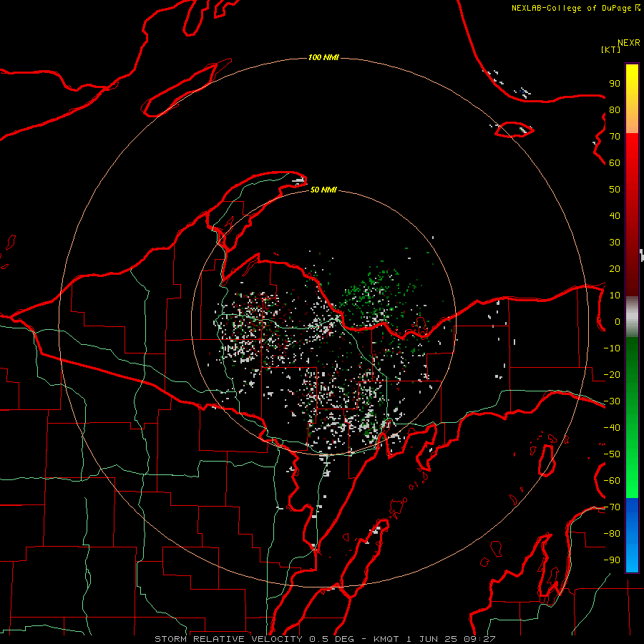The width and height of the screenshot is (644, 644).
Task: Click the "-90" value on velocity scale
Action: [612, 560]
